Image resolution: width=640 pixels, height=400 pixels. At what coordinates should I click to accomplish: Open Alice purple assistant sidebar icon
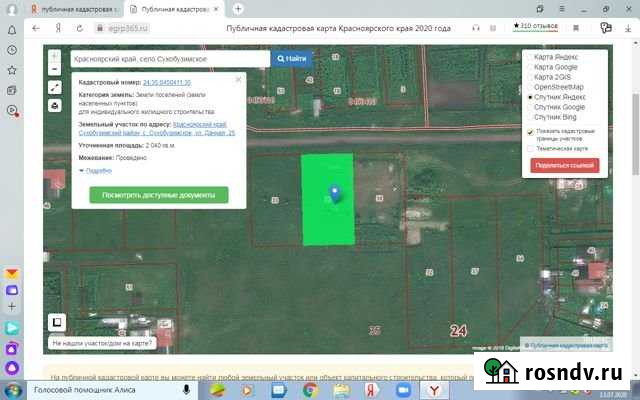(12, 368)
